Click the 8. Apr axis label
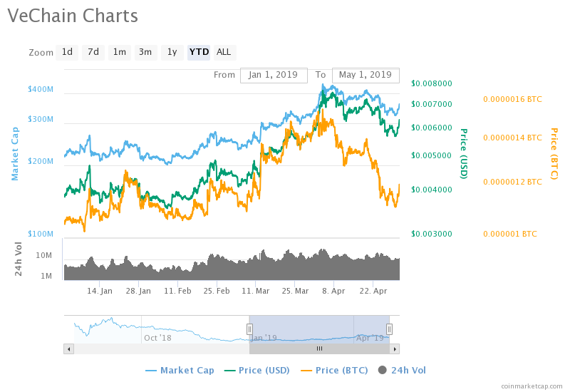 coord(333,292)
